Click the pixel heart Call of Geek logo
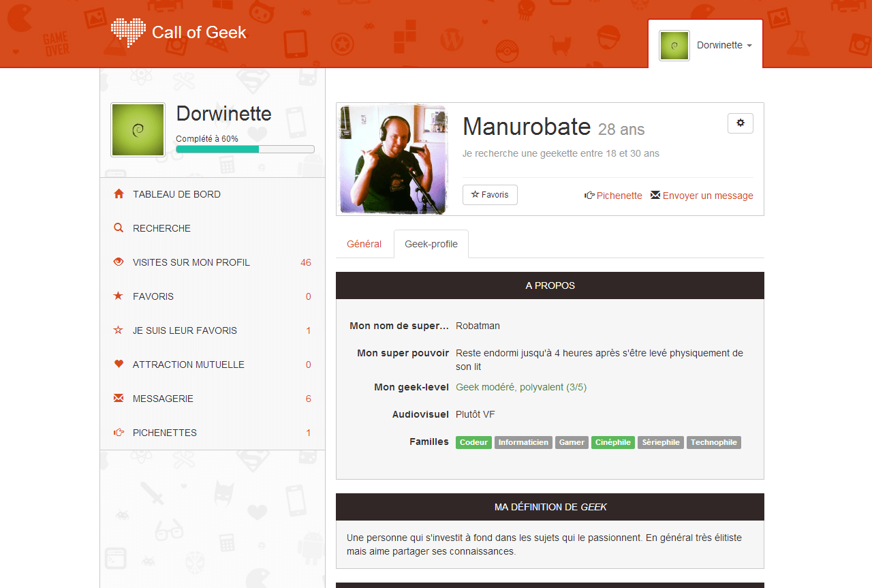 pyautogui.click(x=128, y=33)
